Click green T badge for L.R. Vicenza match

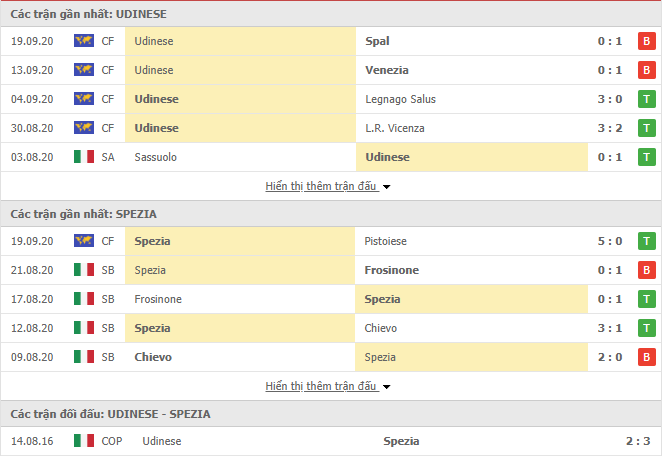click(x=646, y=128)
